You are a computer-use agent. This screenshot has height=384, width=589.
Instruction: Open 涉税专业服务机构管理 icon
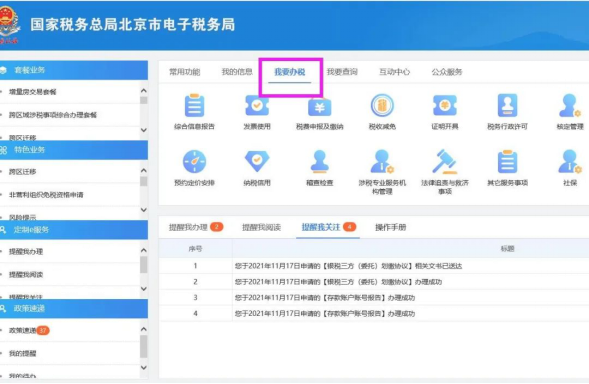[382, 162]
